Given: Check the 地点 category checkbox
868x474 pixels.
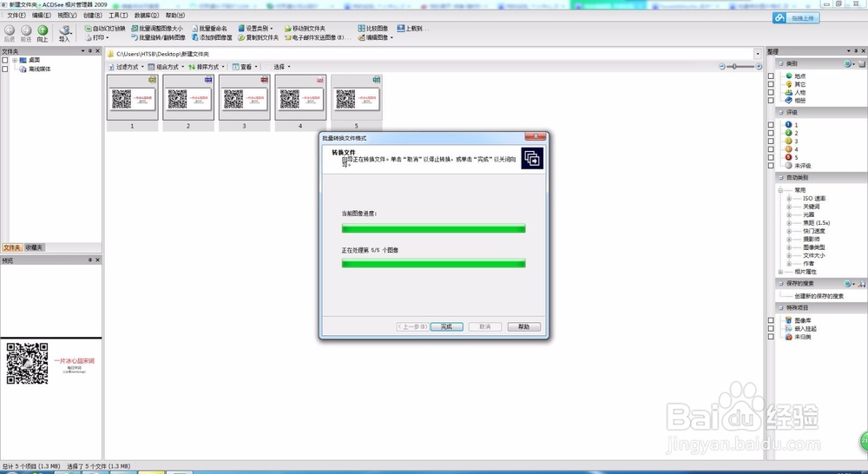Looking at the screenshot, I should tap(771, 76).
